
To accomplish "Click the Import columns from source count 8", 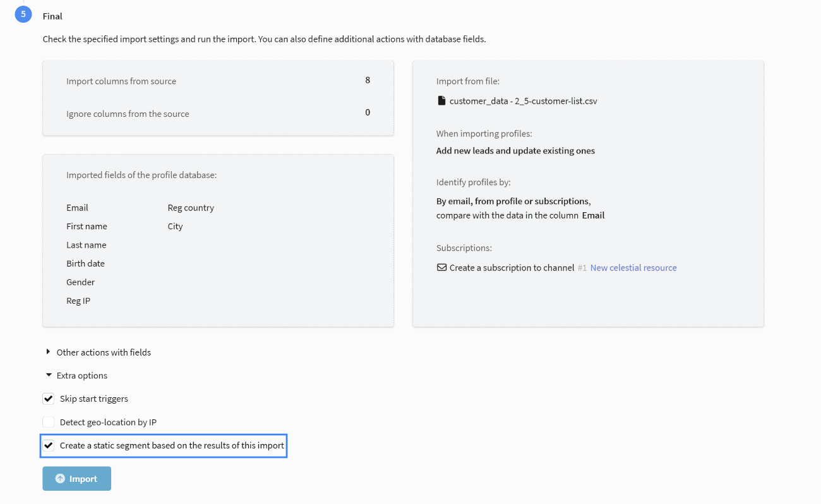I will 368,80.
